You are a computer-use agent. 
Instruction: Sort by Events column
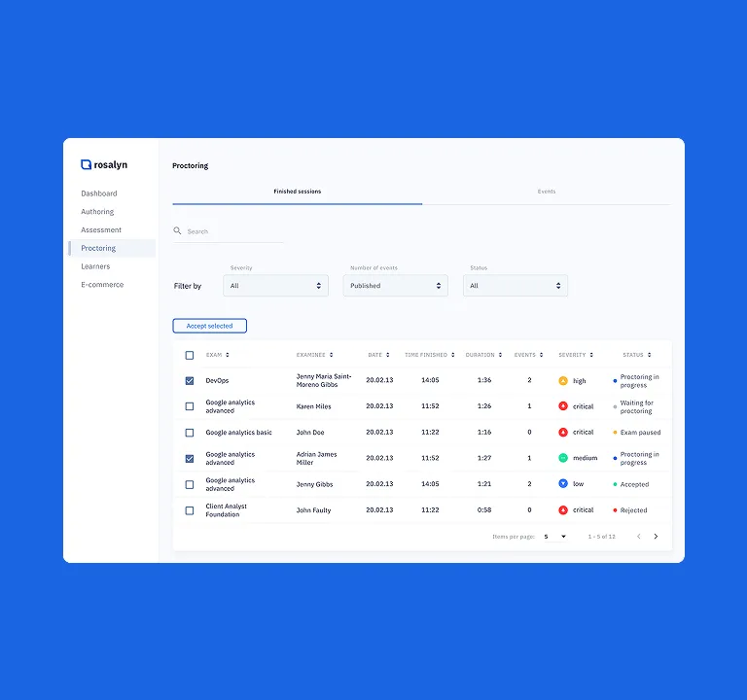coord(541,355)
